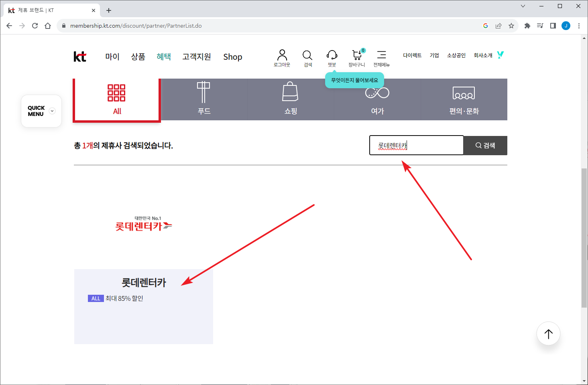Expand the tab search chevron
This screenshot has height=385, width=588.
pos(523,6)
